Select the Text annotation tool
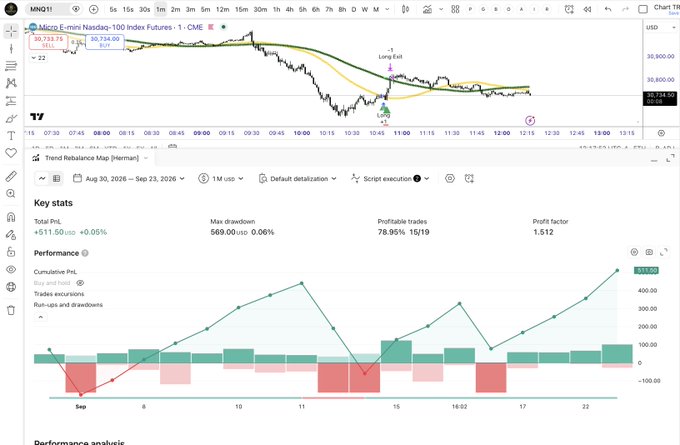The height and width of the screenshot is (445, 680). click(x=11, y=136)
